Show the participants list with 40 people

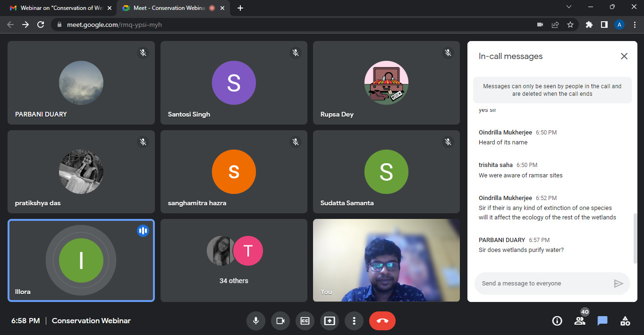(x=580, y=321)
